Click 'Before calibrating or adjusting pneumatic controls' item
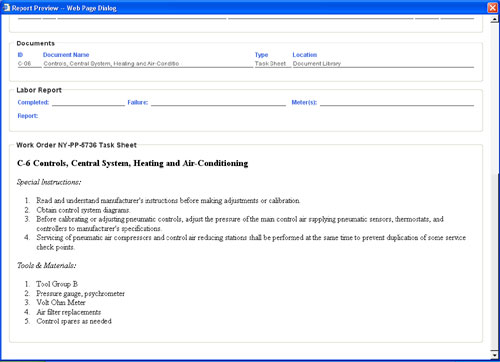Viewport: 500px width, 362px height. (x=240, y=224)
